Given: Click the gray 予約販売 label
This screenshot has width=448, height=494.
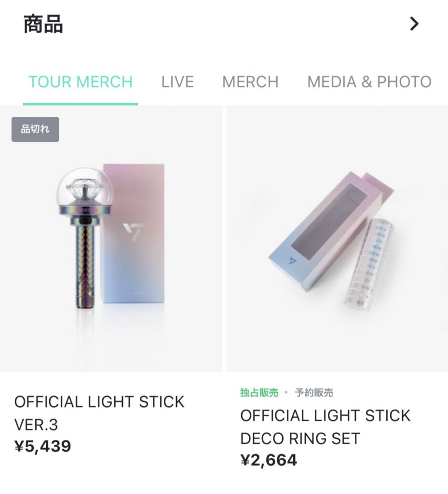Looking at the screenshot, I should click(314, 393).
